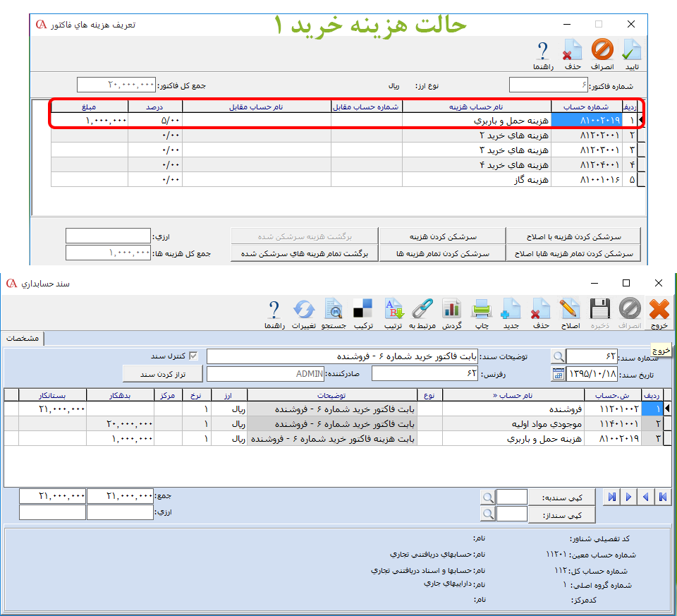Viewport: 677px width, 616px height.
Task: Open the Related to (مرتبط به) link icon
Action: pos(422,313)
